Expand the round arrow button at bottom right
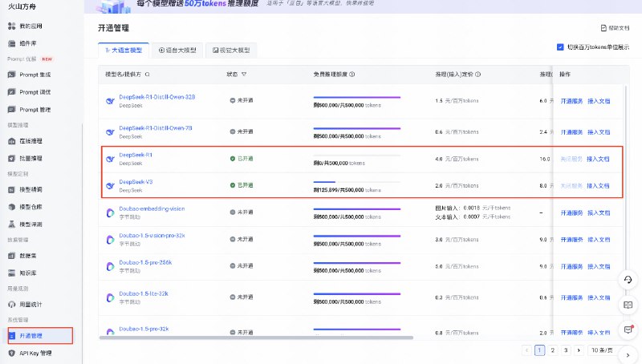This screenshot has height=364, width=642. click(x=628, y=355)
